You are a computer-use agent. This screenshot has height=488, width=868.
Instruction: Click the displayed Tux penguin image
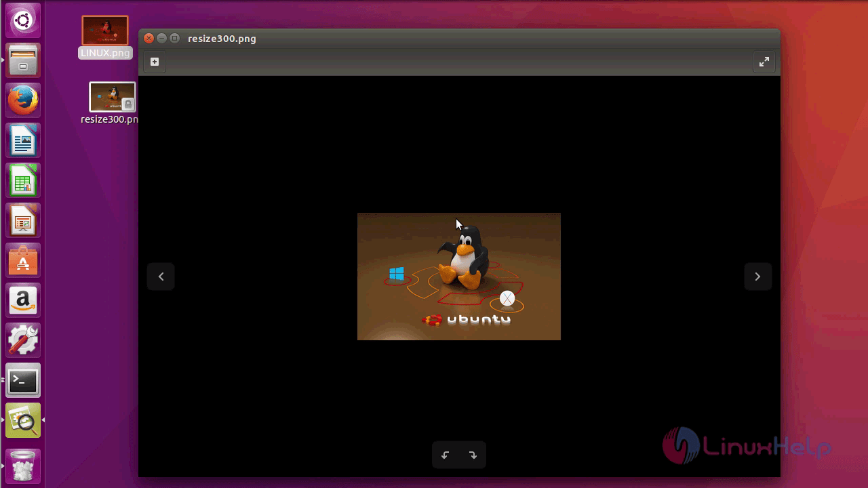[459, 277]
